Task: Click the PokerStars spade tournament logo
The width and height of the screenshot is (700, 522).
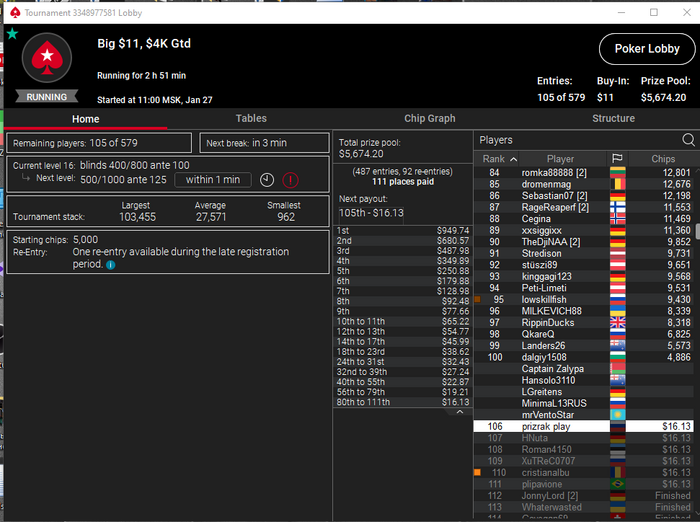Action: tap(47, 57)
